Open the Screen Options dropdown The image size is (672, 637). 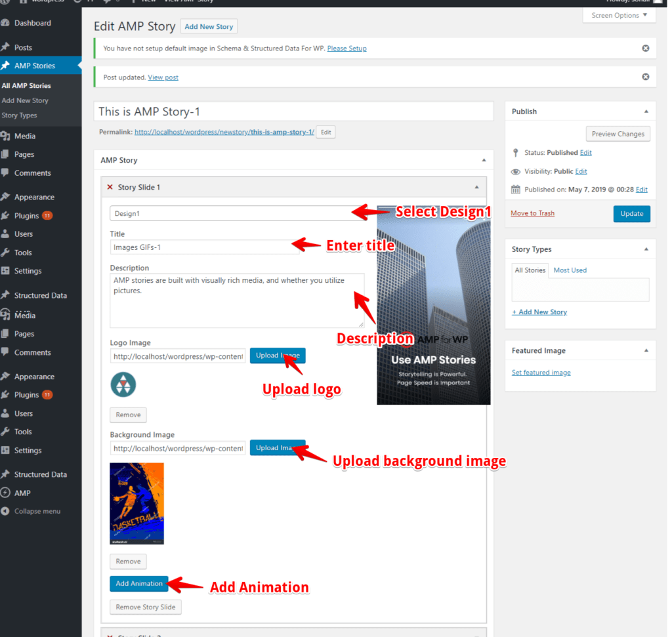(619, 16)
